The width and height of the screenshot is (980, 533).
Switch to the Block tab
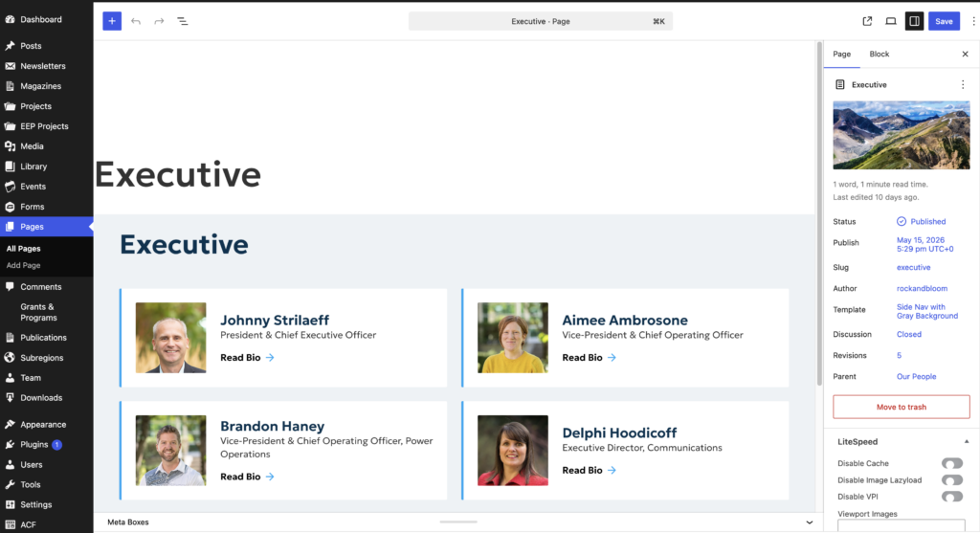[x=879, y=55]
